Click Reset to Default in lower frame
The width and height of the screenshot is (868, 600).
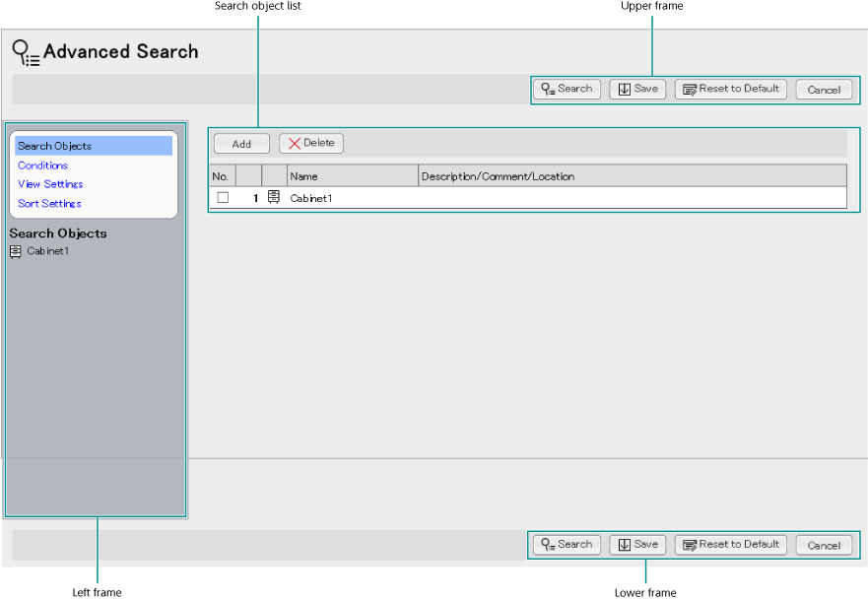(730, 545)
